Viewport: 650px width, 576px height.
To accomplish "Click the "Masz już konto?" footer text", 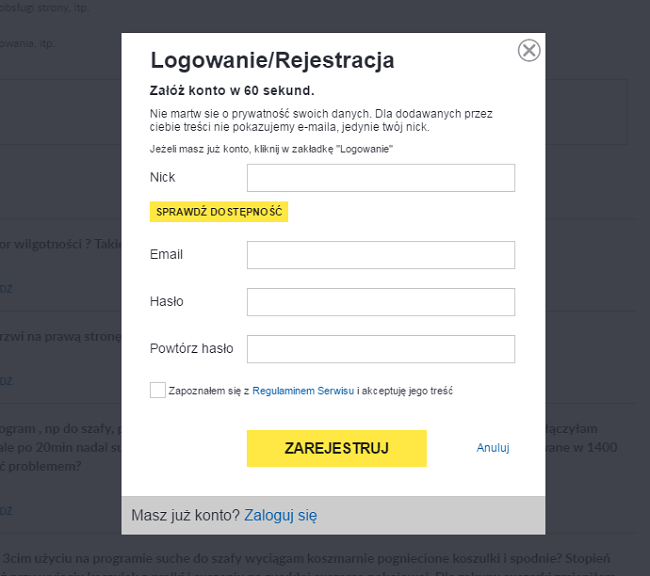I will (x=185, y=515).
